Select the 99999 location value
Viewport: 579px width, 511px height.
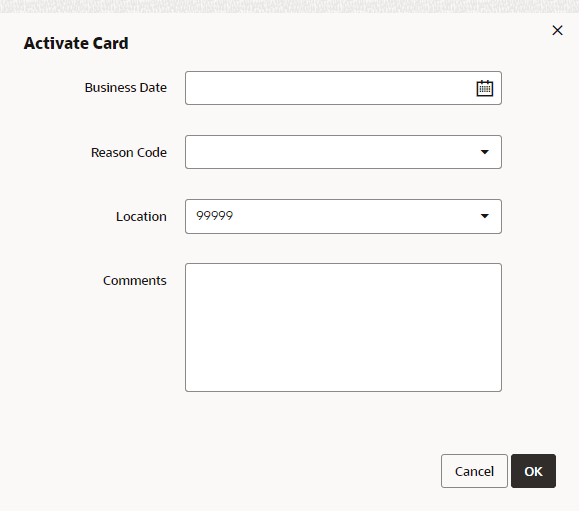tap(215, 216)
